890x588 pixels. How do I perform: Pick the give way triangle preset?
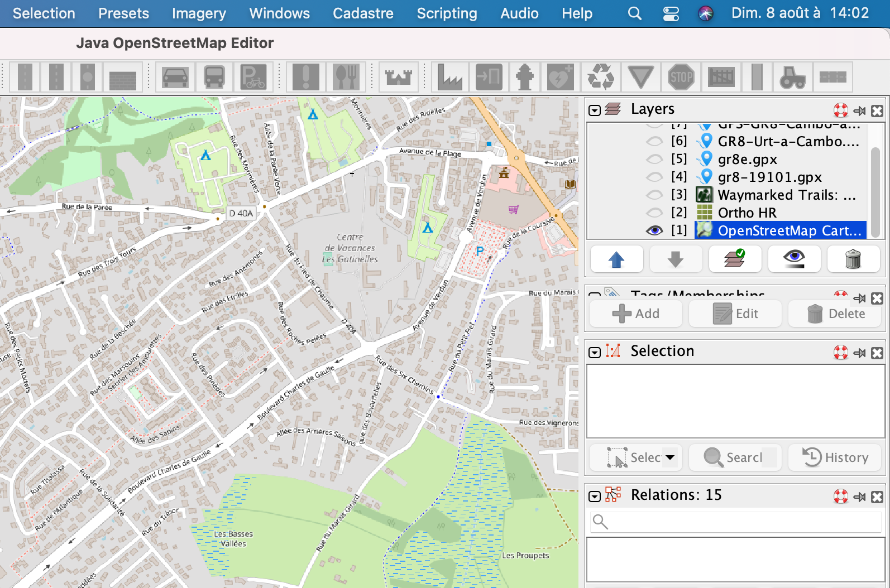pos(641,77)
